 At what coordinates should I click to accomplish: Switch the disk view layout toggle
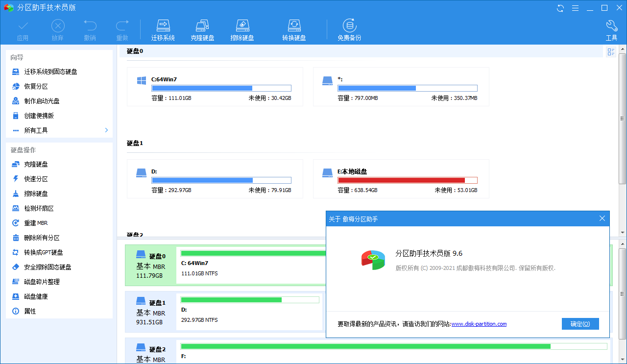610,51
